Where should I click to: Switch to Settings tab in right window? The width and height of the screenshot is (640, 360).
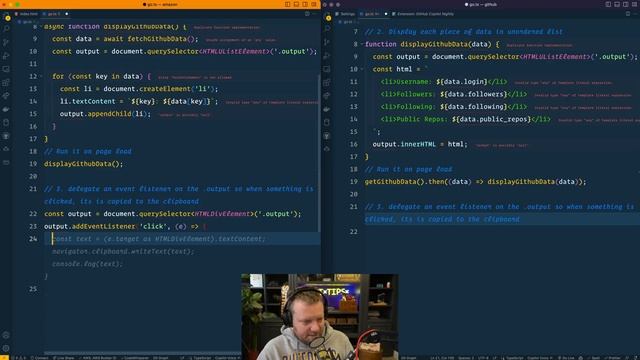point(346,14)
